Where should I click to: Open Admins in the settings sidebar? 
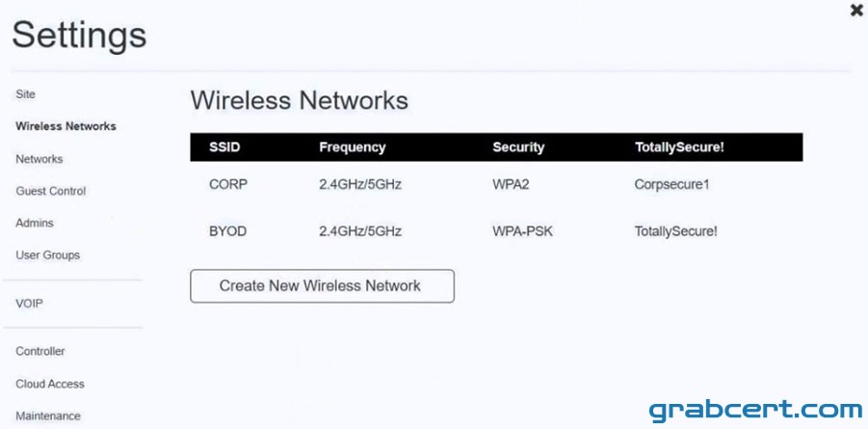click(x=35, y=223)
